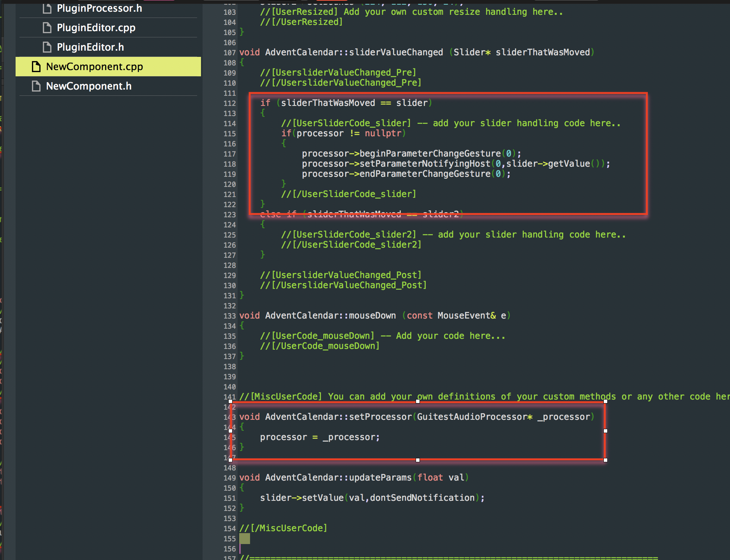The height and width of the screenshot is (560, 730).
Task: Click line number 133 in the gutter
Action: 229,316
